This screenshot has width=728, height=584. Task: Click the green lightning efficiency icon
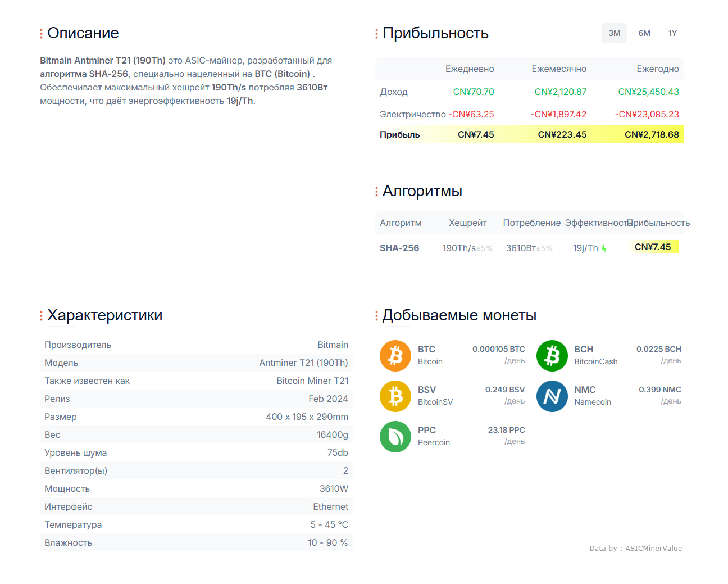[604, 248]
